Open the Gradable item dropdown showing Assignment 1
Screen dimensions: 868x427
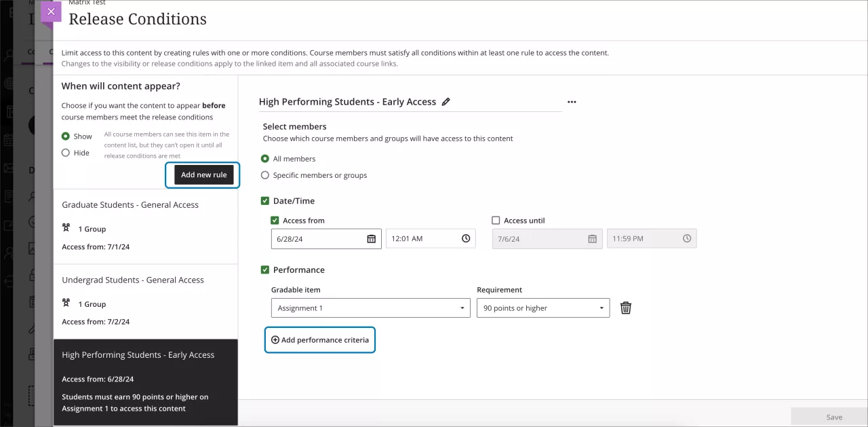click(370, 308)
